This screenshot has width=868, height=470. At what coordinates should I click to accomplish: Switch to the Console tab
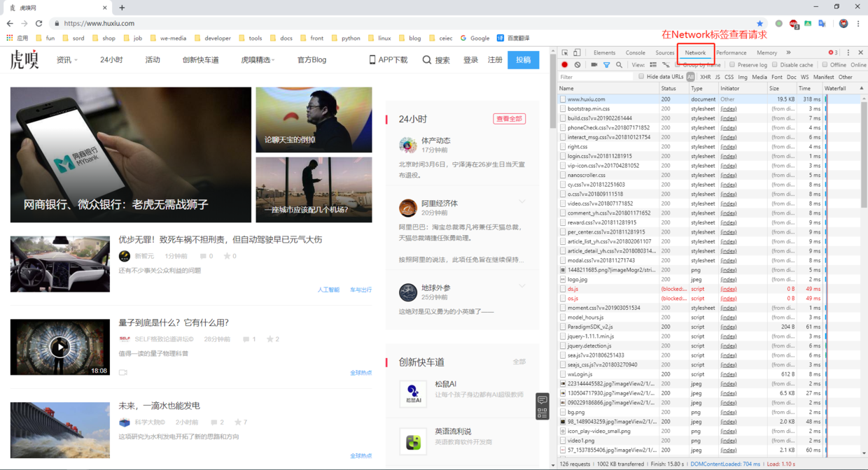(636, 52)
